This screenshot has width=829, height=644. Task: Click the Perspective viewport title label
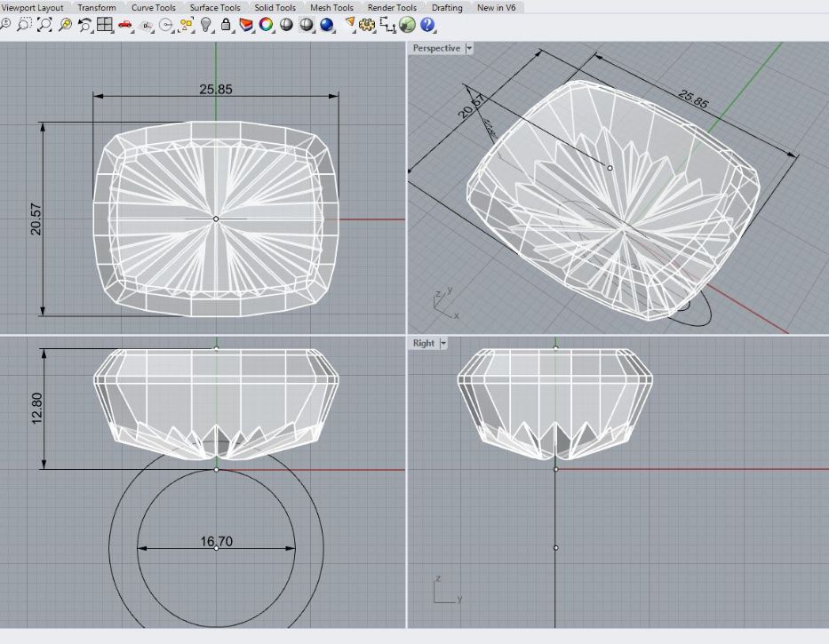click(x=436, y=49)
